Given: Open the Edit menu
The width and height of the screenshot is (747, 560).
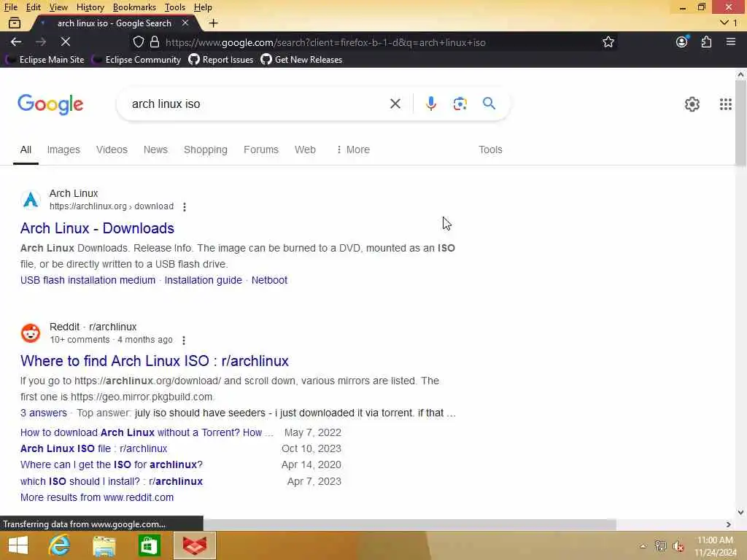Looking at the screenshot, I should coord(33,7).
